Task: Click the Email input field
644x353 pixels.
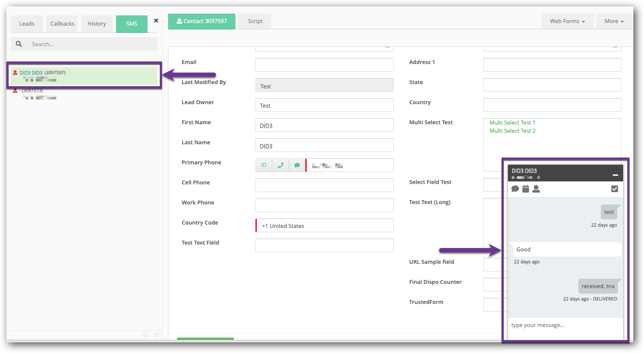Action: coord(324,65)
